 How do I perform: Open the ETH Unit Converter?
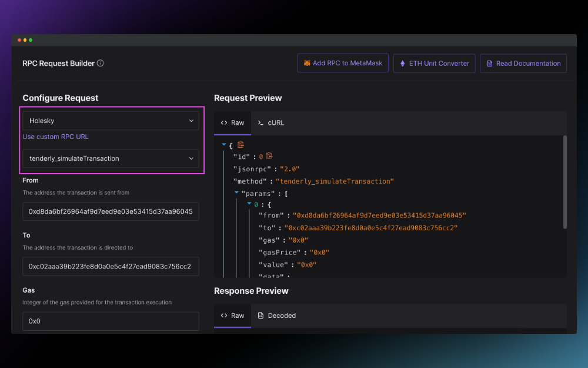pos(435,64)
